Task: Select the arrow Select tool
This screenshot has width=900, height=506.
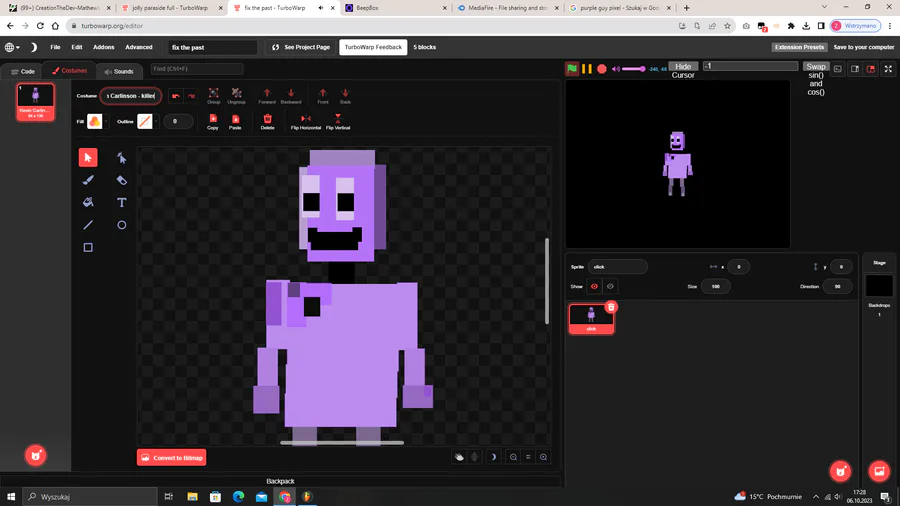Action: 88,157
